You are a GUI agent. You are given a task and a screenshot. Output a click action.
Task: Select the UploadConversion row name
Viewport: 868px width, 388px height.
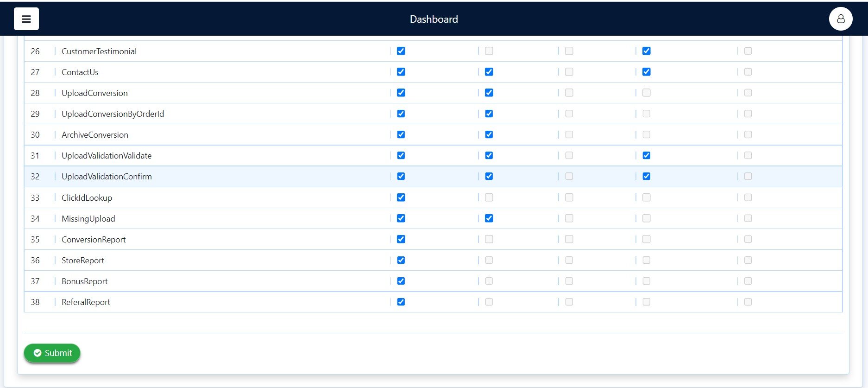tap(94, 93)
